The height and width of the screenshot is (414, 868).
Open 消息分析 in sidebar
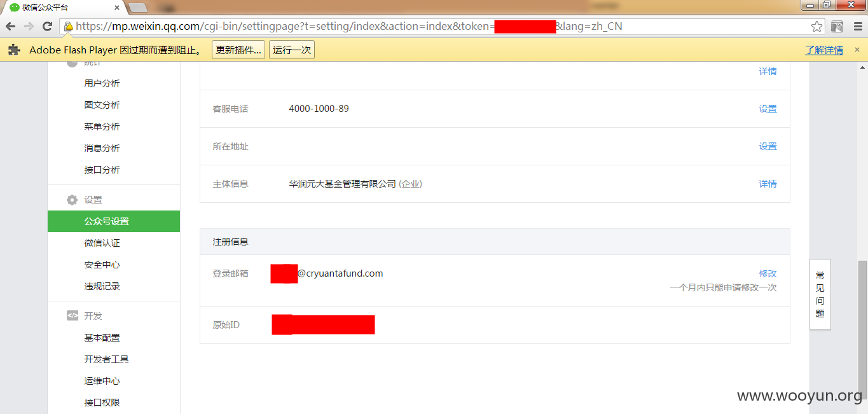point(102,148)
